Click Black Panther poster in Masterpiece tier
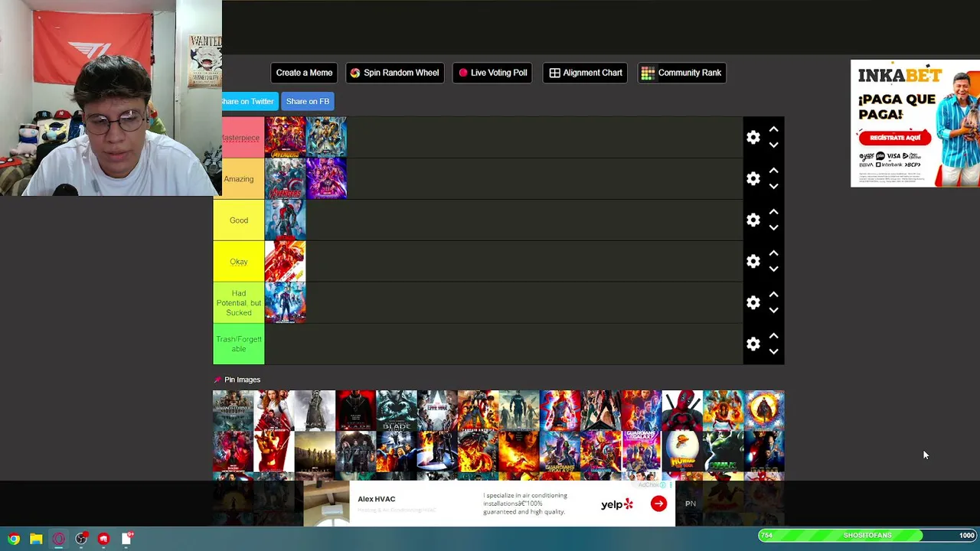This screenshot has height=551, width=980. point(326,138)
